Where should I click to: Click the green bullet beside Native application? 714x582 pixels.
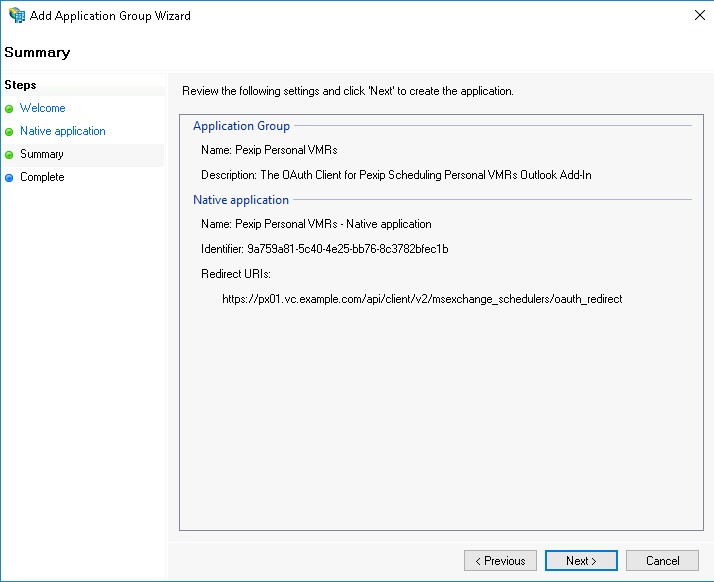coord(9,132)
